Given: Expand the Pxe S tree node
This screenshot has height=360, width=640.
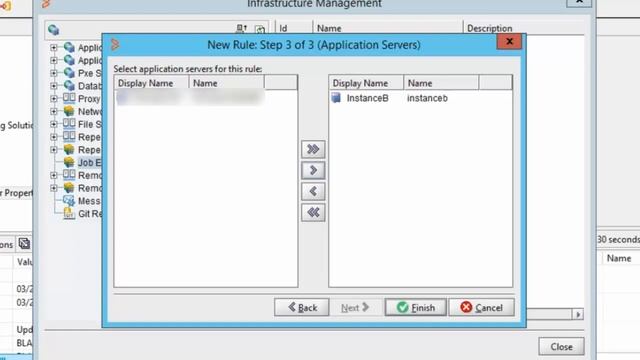Looking at the screenshot, I should 53,73.
